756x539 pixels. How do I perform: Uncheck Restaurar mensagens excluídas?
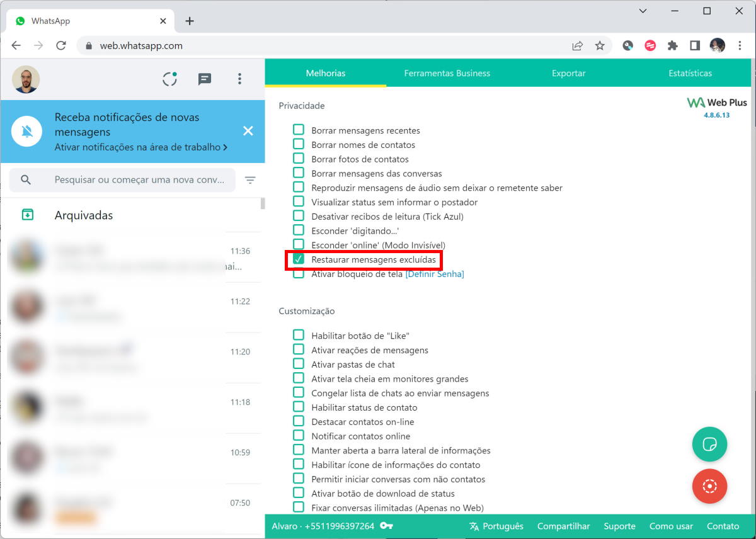[x=299, y=259]
